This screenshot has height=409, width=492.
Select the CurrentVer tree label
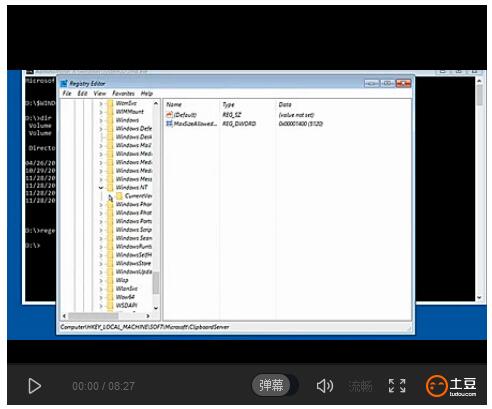tap(139, 196)
